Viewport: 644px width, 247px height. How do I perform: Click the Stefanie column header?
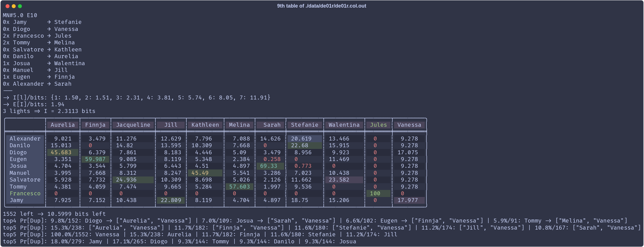(x=305, y=125)
